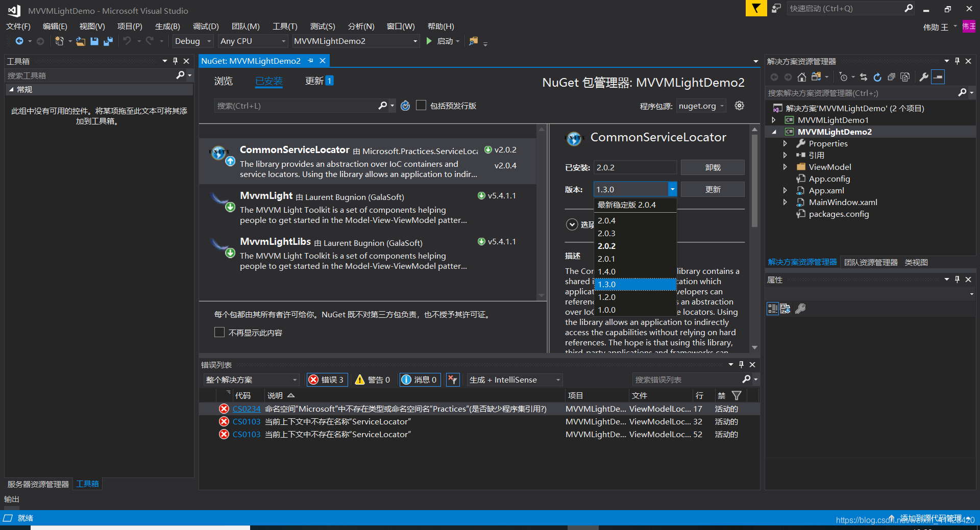Image resolution: width=980 pixels, height=530 pixels.
Task: Click the 添加到源代码管理 status bar item
Action: tap(931, 518)
